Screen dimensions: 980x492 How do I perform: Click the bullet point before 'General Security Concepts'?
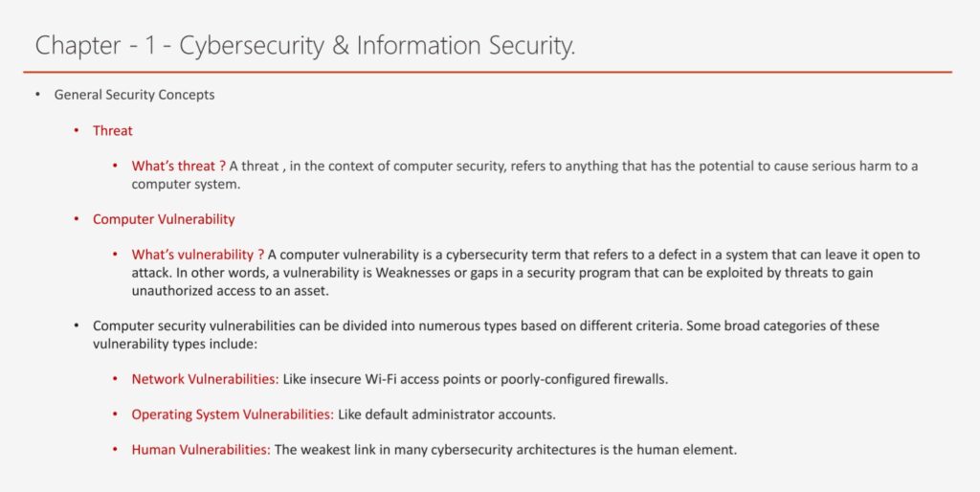tap(38, 95)
